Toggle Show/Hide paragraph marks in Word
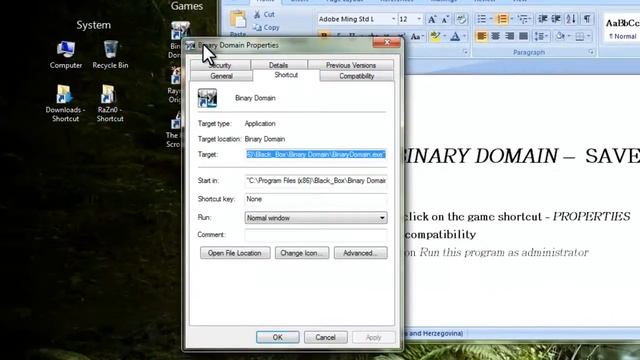The width and height of the screenshot is (640, 360). pos(587,19)
